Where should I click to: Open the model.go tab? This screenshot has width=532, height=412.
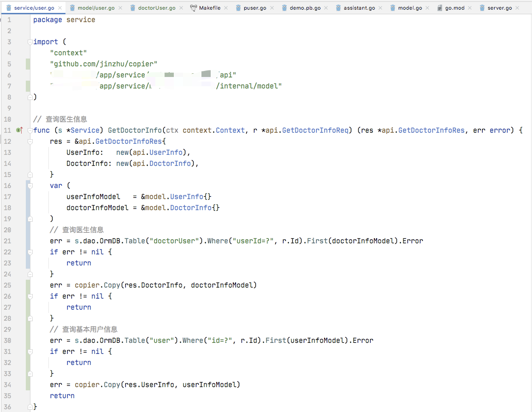click(410, 8)
